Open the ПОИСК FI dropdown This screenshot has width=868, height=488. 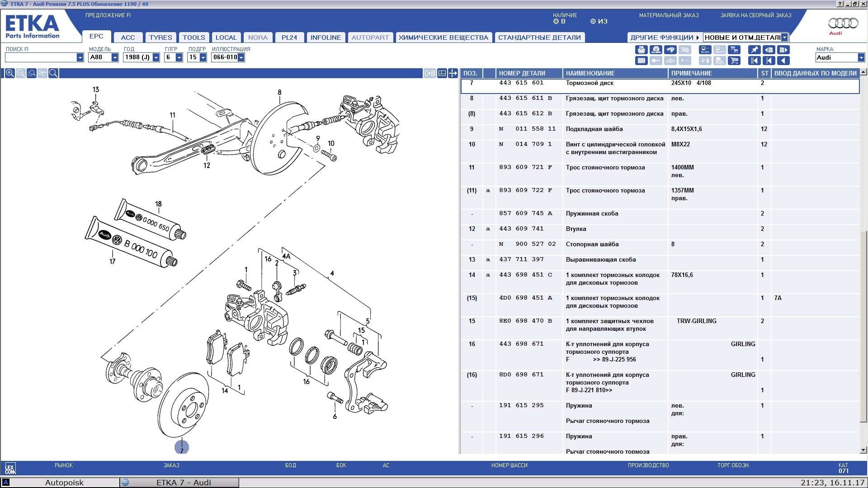tap(80, 57)
